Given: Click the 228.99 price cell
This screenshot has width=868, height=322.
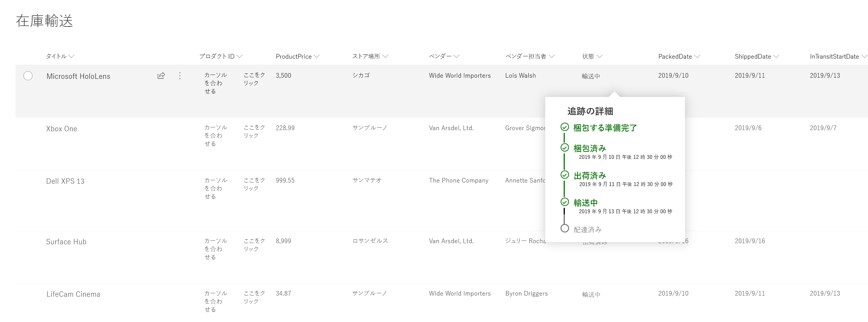Looking at the screenshot, I should tap(285, 128).
